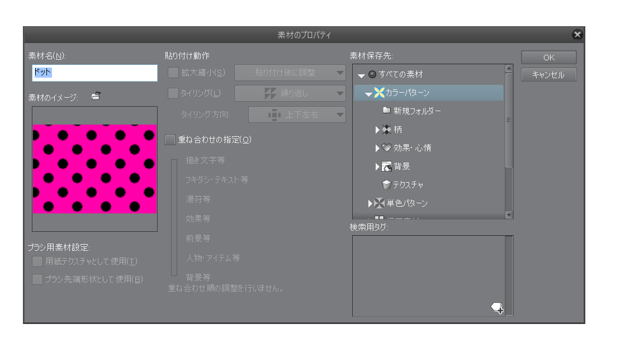Collapse the すべての素材 tree node
The width and height of the screenshot is (644, 362).
362,75
